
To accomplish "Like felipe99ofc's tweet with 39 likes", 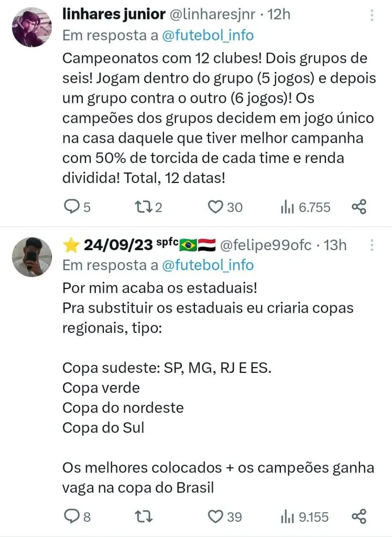I will pyautogui.click(x=215, y=517).
